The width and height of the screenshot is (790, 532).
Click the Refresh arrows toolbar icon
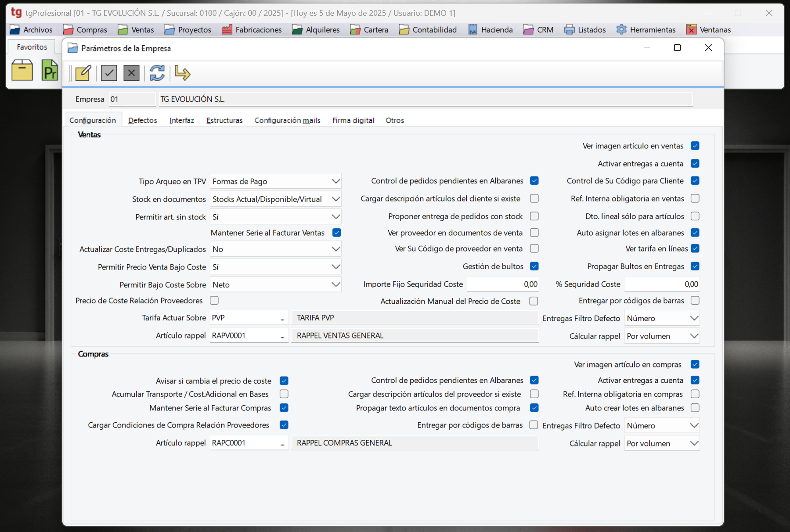point(157,73)
